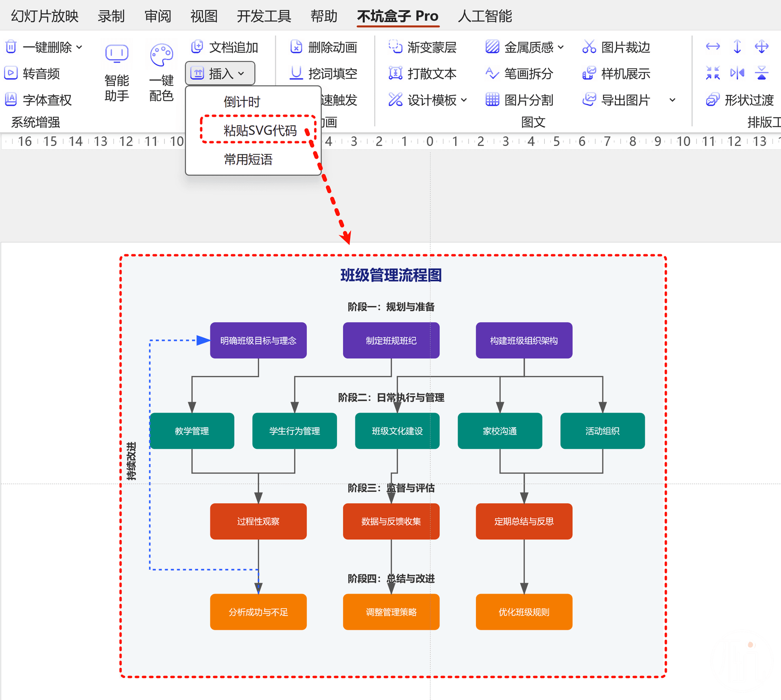Click the 转音频 icon
This screenshot has height=700, width=781.
[x=11, y=74]
